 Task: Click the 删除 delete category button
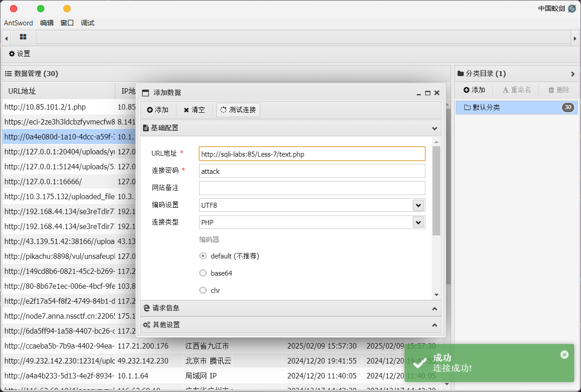[x=559, y=90]
